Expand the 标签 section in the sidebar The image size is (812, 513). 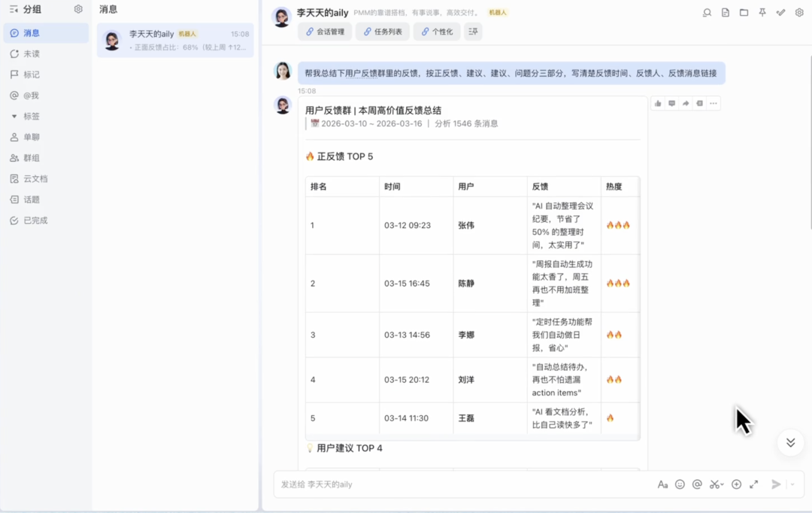pos(14,117)
